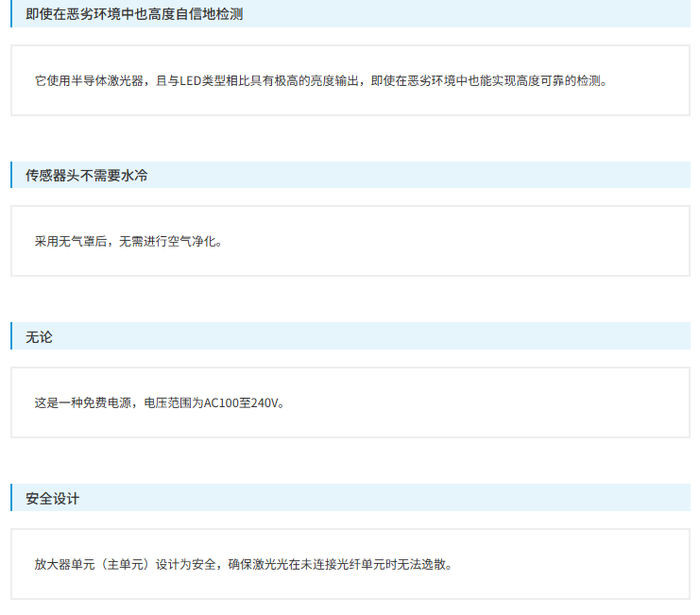The height and width of the screenshot is (615, 700).
Task: Click the phrase "极高的亮度输出"
Action: (316, 81)
